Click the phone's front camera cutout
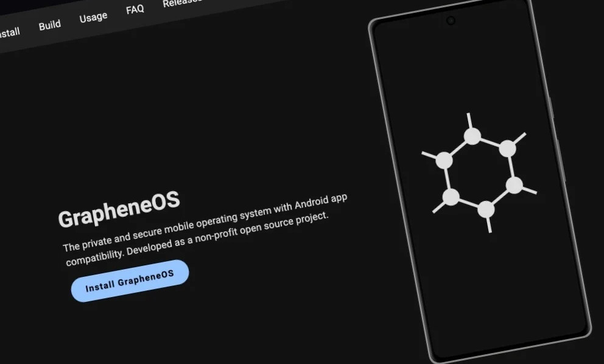 click(x=451, y=21)
